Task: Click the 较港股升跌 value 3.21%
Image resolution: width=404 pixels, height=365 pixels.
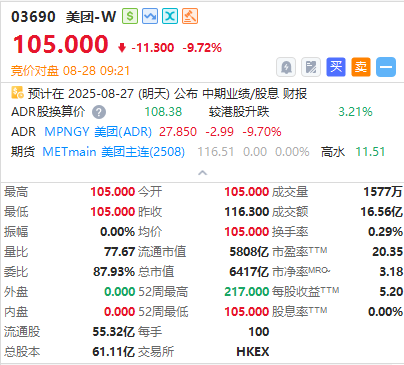Action: 355,112
